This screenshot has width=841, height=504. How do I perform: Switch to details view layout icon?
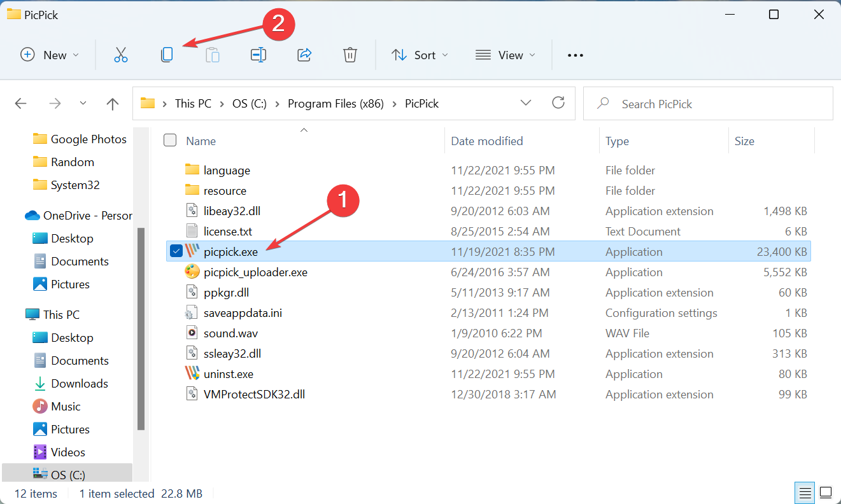tap(805, 493)
